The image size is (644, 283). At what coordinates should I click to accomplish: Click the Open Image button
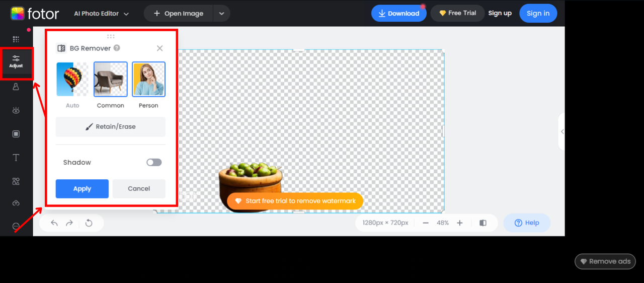click(179, 14)
